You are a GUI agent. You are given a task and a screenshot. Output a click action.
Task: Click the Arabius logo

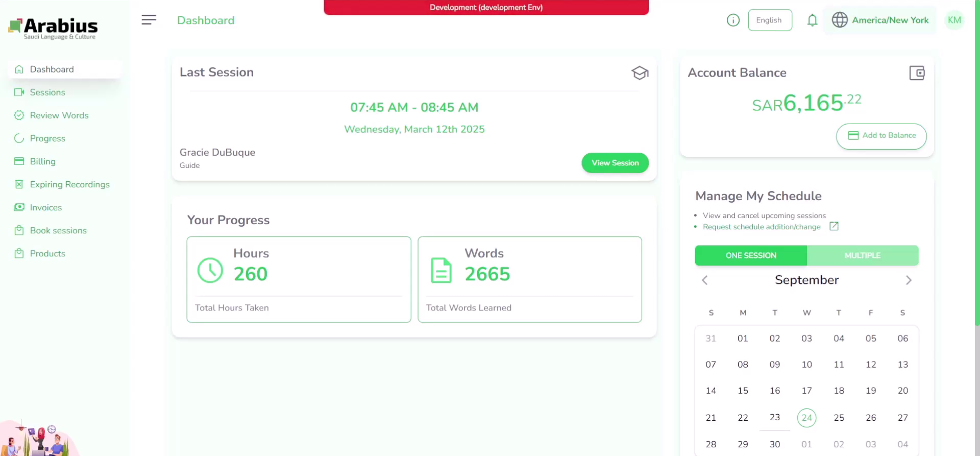tap(53, 29)
